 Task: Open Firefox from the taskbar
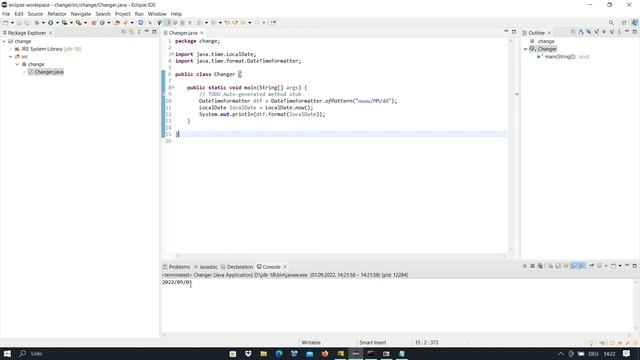[325, 353]
